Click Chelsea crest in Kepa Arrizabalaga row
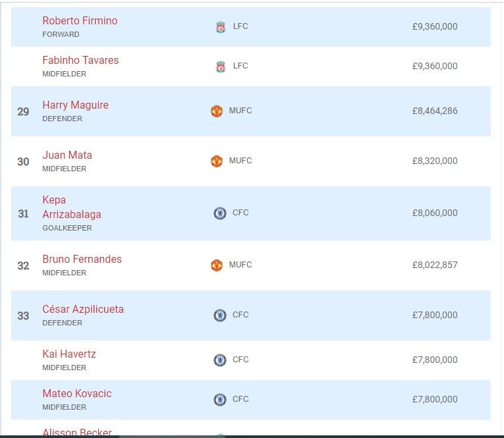 (x=220, y=213)
